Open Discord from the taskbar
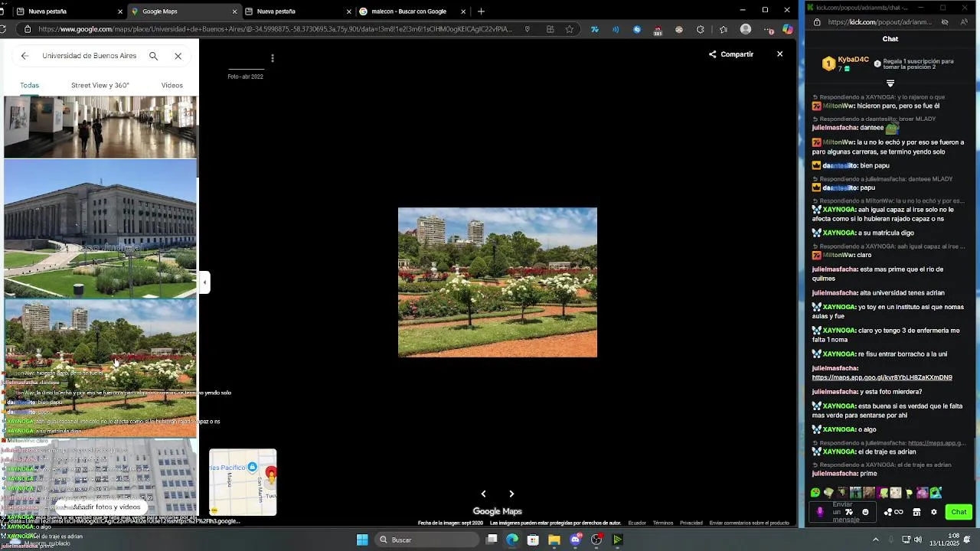Screen dimensions: 980x551 click(x=576, y=540)
